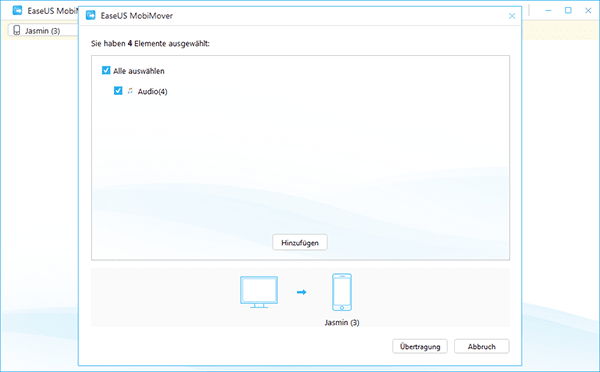Click the 'Jasmin (3)' label under the phone
This screenshot has width=600, height=372.
click(x=342, y=323)
